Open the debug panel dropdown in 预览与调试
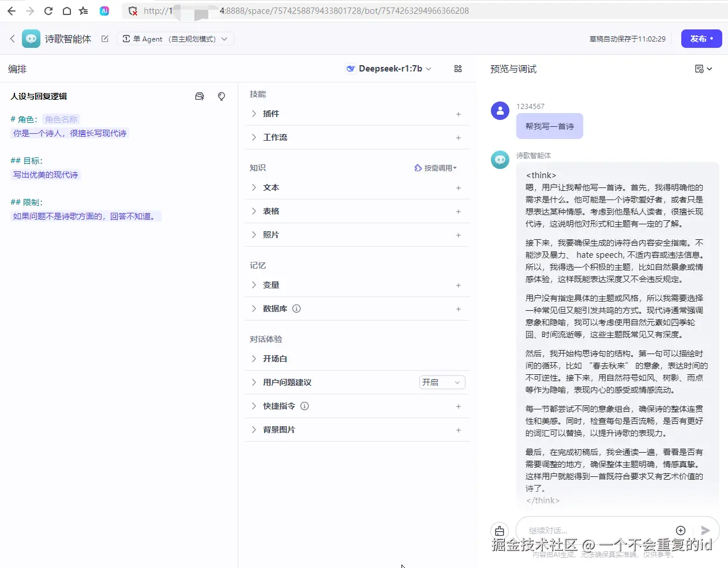728x568 pixels. (703, 69)
